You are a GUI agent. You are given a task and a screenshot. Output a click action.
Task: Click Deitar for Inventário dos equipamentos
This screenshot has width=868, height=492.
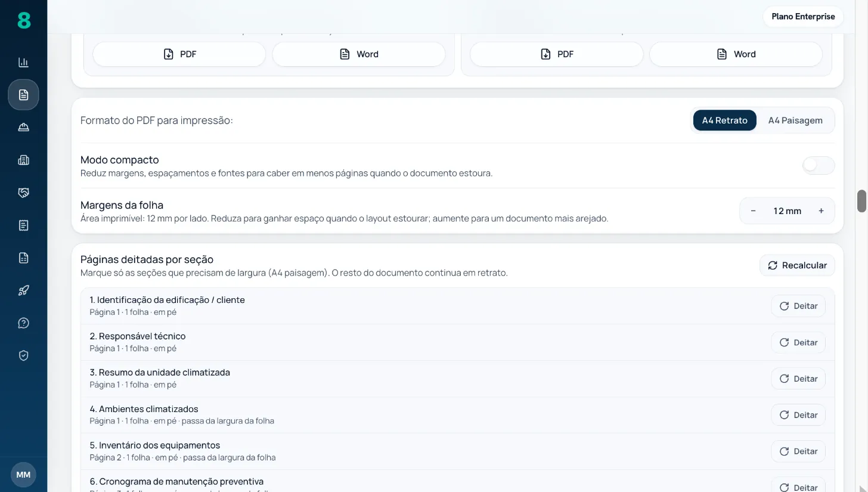click(798, 451)
